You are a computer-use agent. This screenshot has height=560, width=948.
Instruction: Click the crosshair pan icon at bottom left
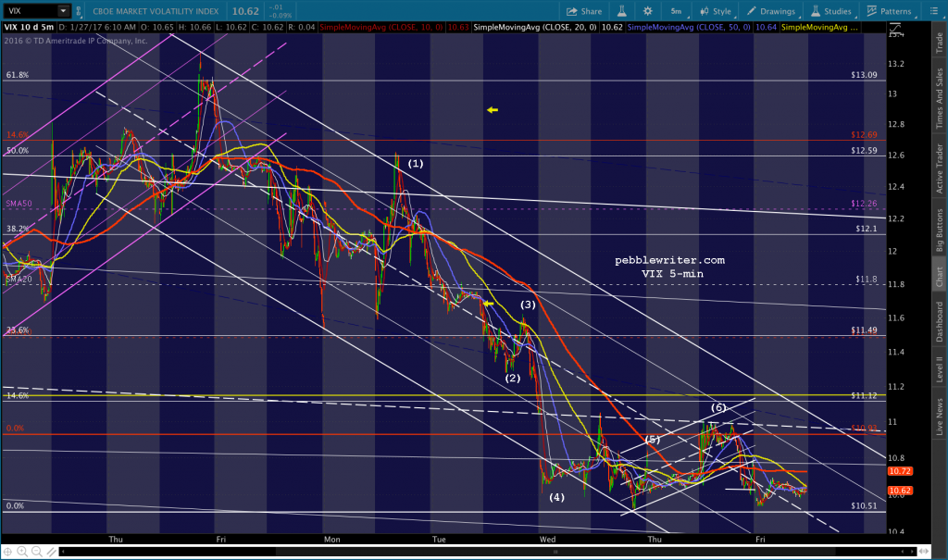pos(7,552)
